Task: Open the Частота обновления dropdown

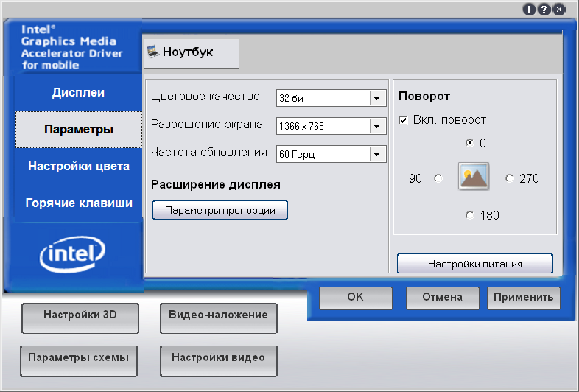Action: click(376, 154)
